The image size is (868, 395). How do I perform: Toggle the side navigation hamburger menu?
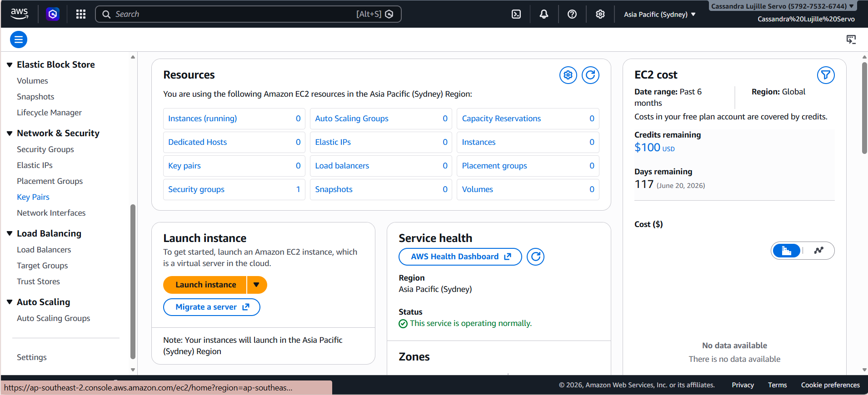pyautogui.click(x=19, y=39)
